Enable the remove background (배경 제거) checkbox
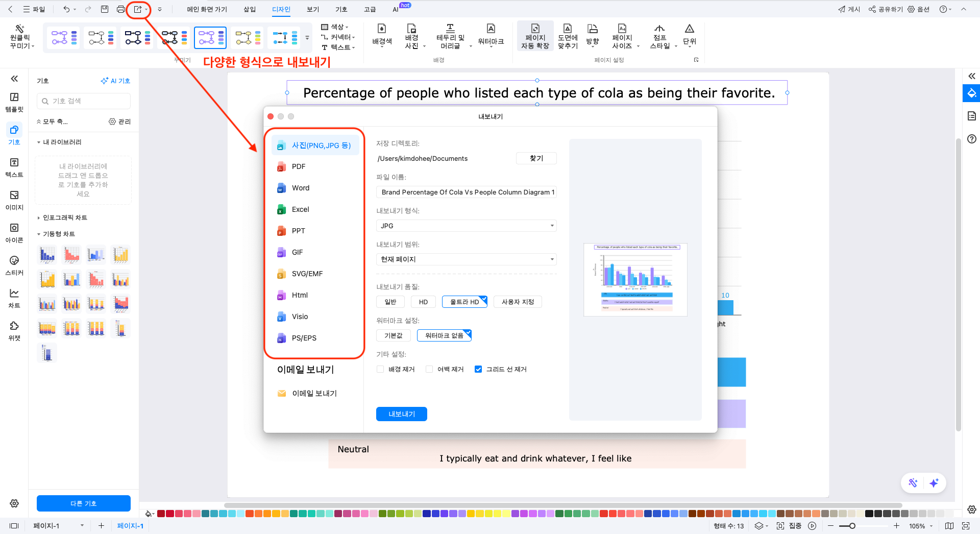 click(380, 369)
